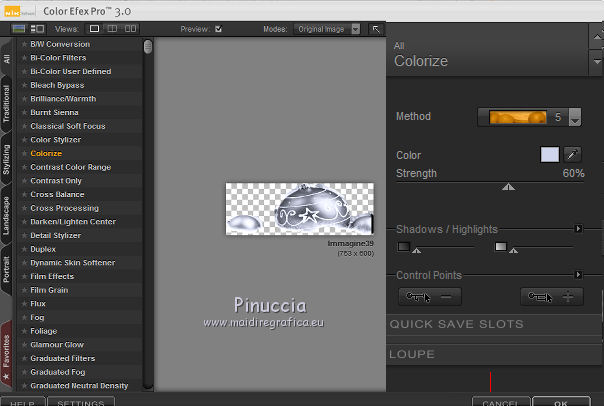Select the Dynamic Skin Softener filter
The height and width of the screenshot is (406, 604).
tap(73, 263)
